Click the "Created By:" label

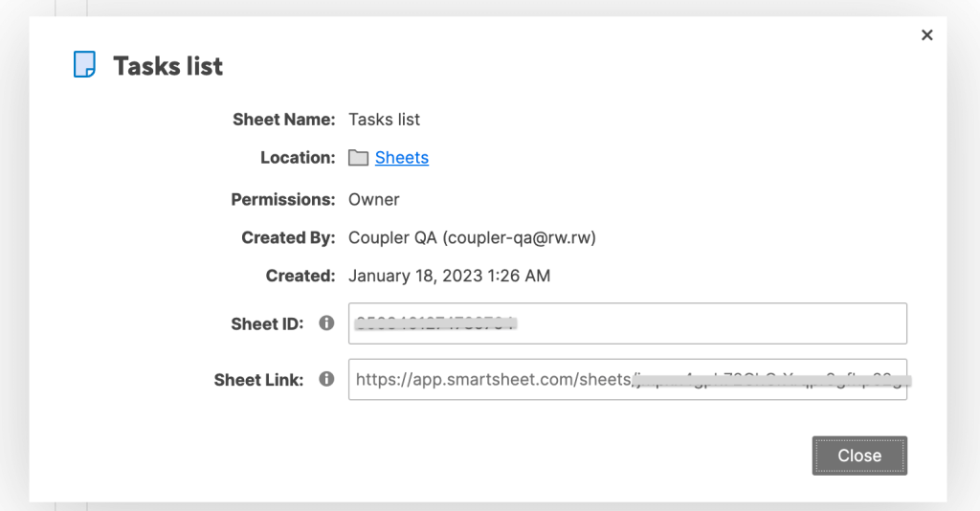(x=288, y=237)
